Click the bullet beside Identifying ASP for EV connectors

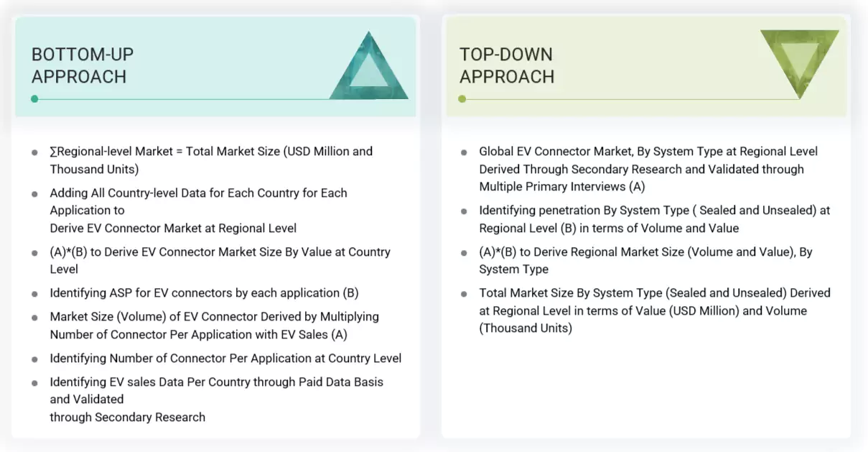click(x=36, y=293)
